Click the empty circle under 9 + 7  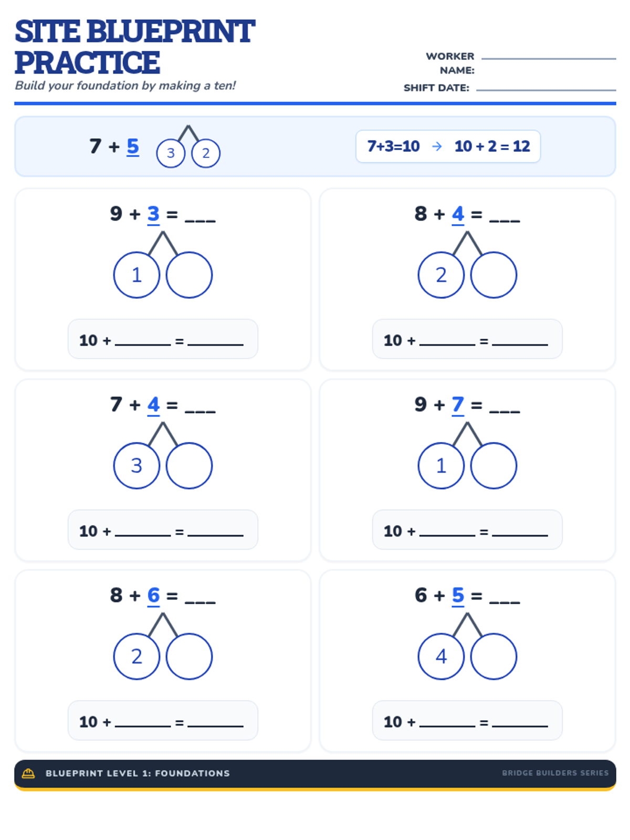493,466
